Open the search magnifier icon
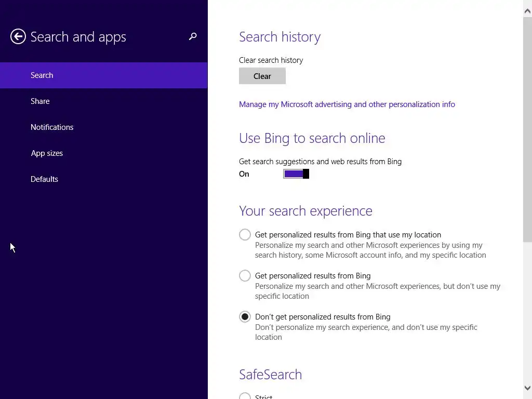 pyautogui.click(x=193, y=36)
